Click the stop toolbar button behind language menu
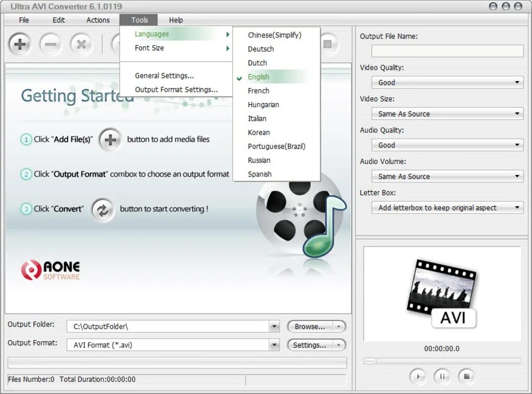Image resolution: width=532 pixels, height=394 pixels. (328, 44)
